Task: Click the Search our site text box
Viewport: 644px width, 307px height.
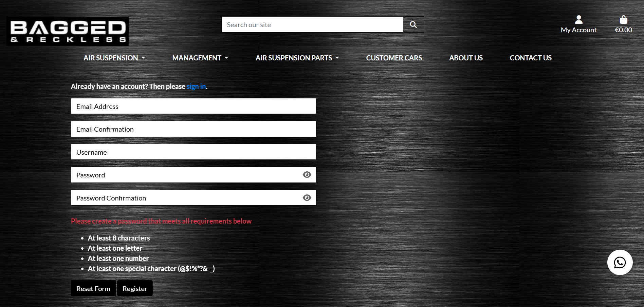Action: [x=312, y=24]
